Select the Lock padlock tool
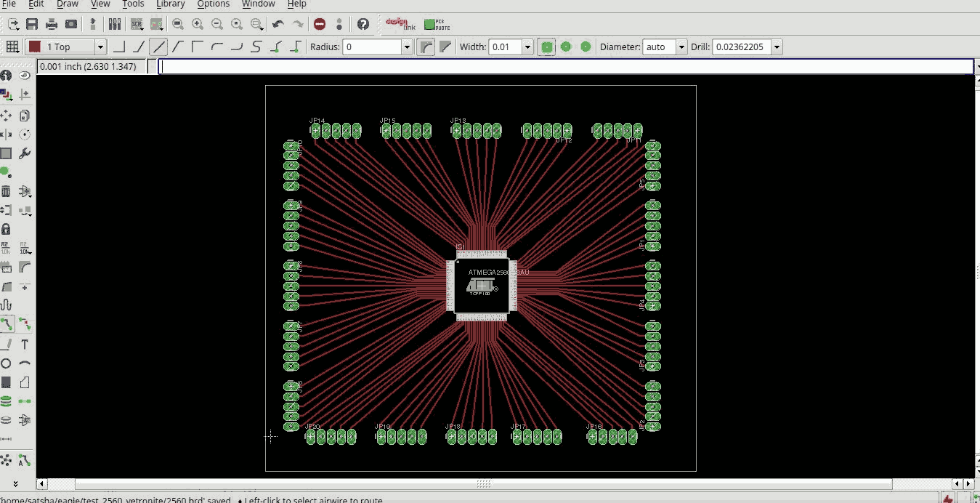This screenshot has width=980, height=503. (x=6, y=229)
